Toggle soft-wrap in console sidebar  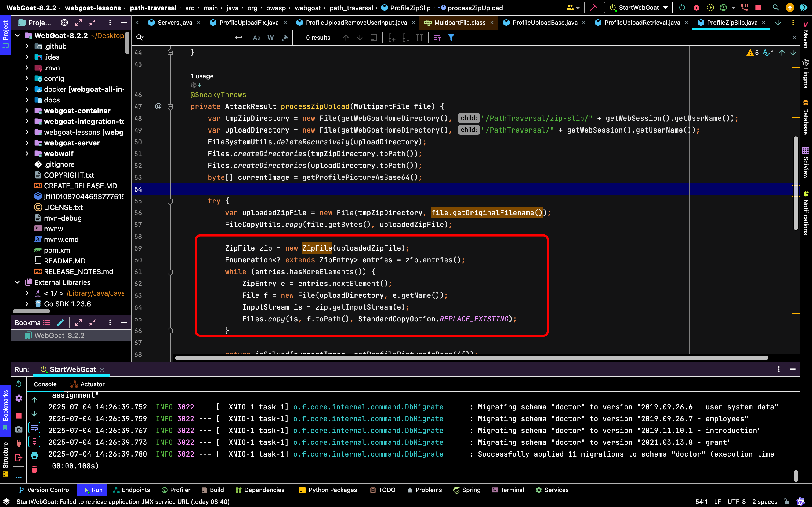(x=34, y=428)
